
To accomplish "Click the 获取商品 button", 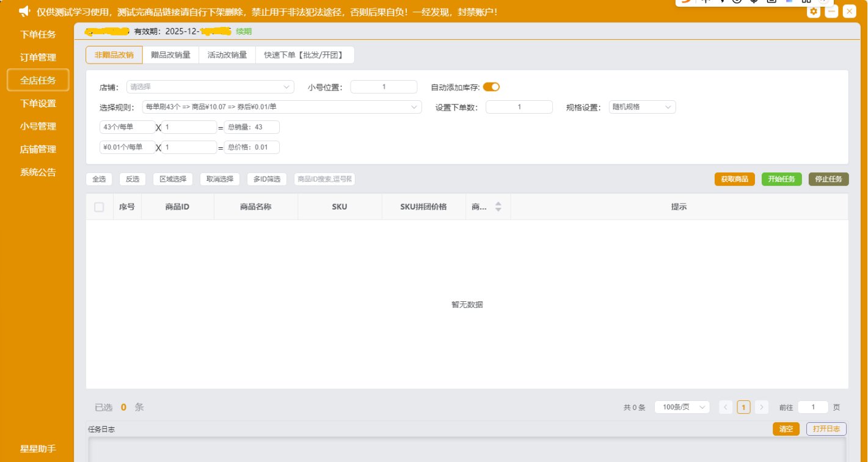I will (734, 179).
